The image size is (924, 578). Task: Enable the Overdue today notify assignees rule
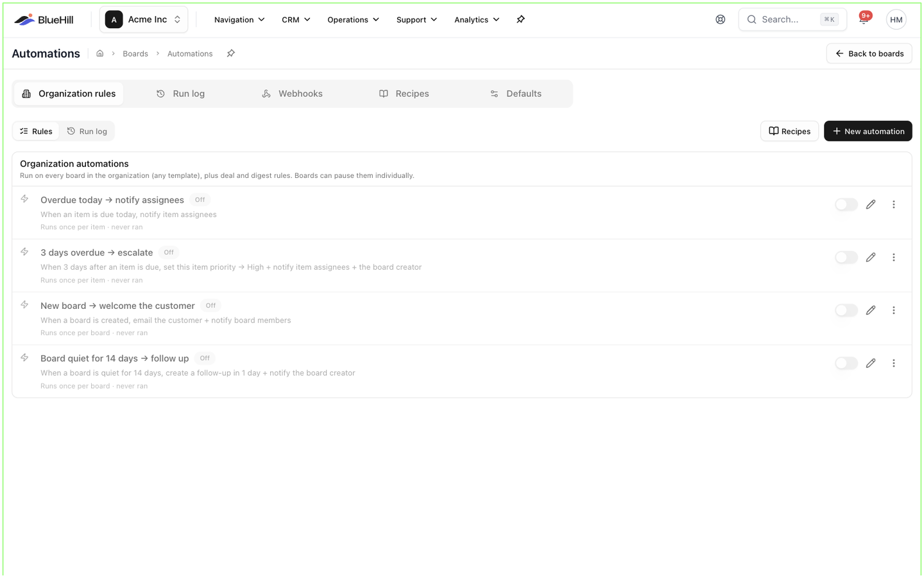846,204
